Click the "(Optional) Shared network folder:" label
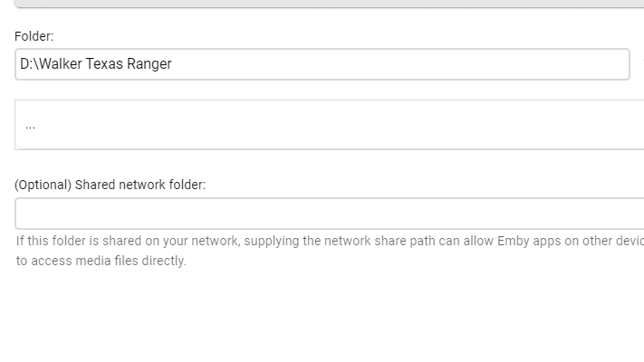The height and width of the screenshot is (362, 644). [x=110, y=185]
